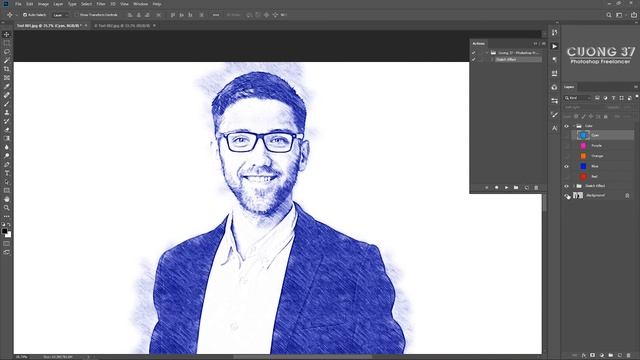This screenshot has width=640, height=360.
Task: Toggle the Auto-Select checkbox
Action: 25,15
